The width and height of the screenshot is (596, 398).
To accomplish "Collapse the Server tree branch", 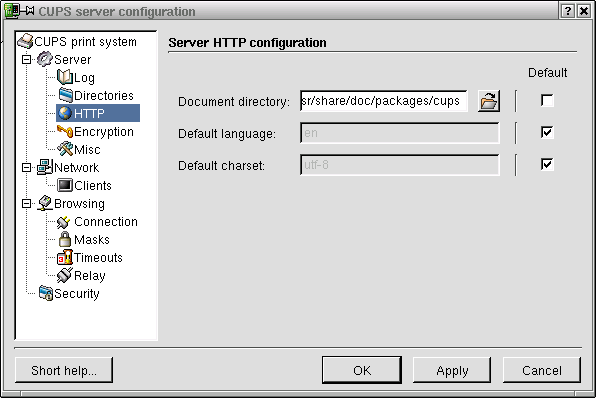I will coord(26,59).
